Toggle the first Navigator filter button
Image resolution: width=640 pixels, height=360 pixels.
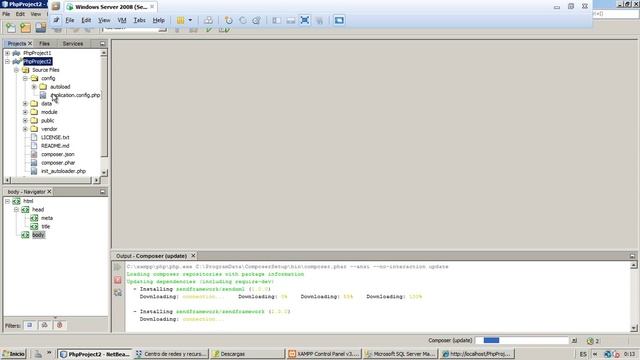pos(29,325)
